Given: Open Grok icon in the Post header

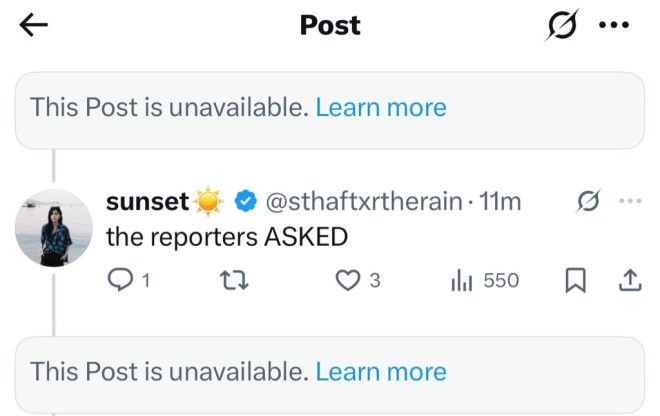Looking at the screenshot, I should coord(562,25).
